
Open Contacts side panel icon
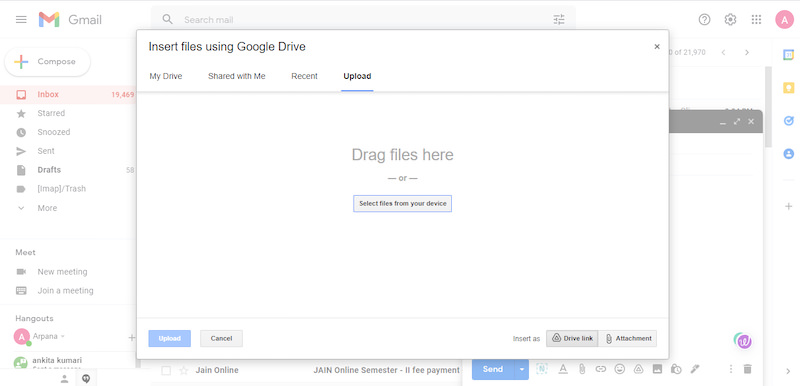click(x=788, y=153)
